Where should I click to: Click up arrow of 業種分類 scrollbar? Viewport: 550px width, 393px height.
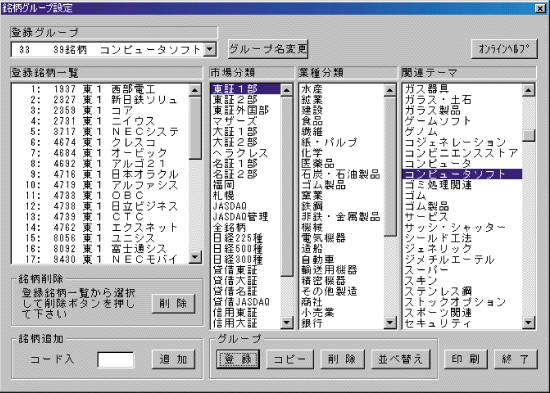pos(390,90)
